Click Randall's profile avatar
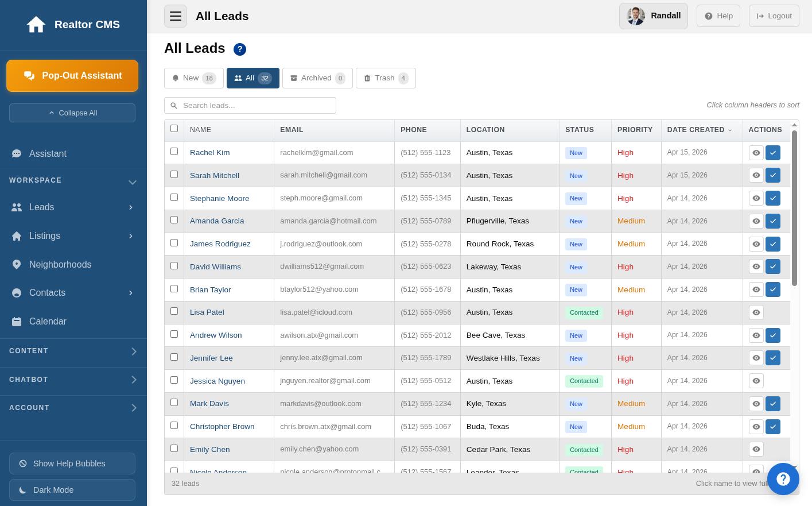Viewport: 812px width, 506px height. [x=636, y=16]
